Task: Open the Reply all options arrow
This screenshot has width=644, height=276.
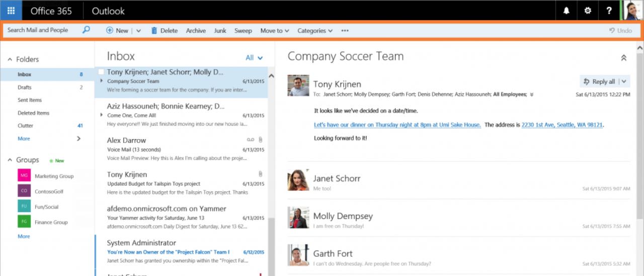Action: (624, 82)
